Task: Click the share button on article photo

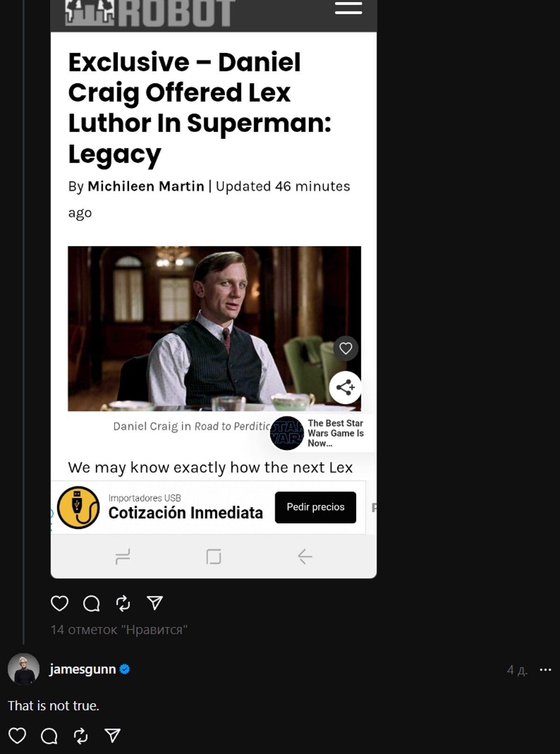Action: [x=345, y=387]
